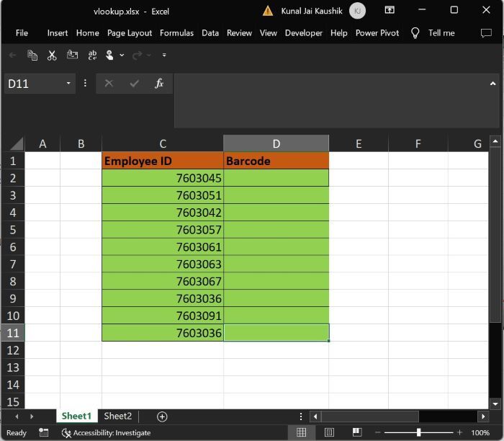
Task: Click the Copy icon in quick access toolbar
Action: coord(32,55)
